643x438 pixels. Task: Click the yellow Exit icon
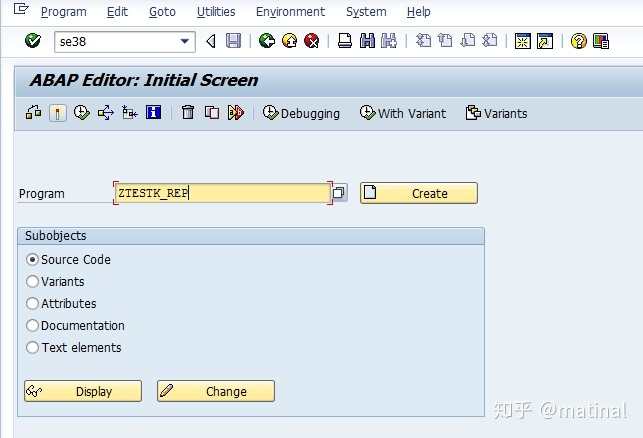[290, 41]
